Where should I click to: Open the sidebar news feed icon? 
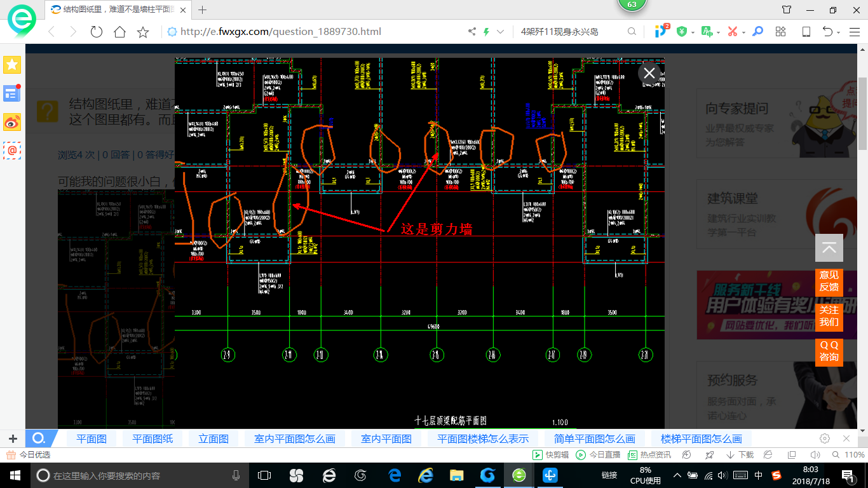tap(12, 93)
